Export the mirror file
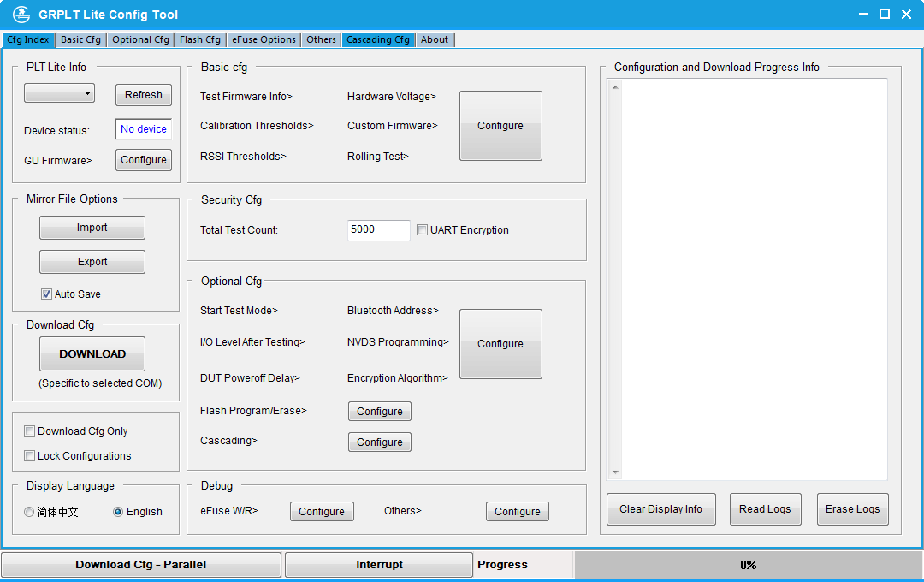 click(92, 262)
